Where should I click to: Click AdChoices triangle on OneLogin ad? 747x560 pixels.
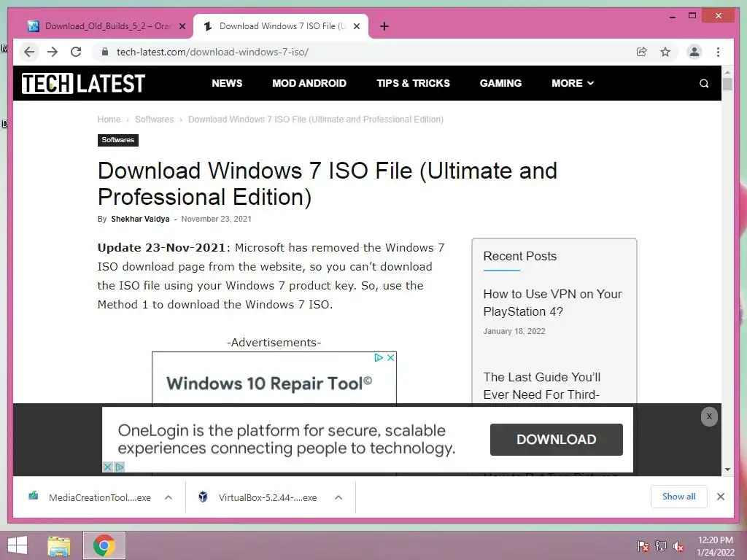pyautogui.click(x=120, y=467)
